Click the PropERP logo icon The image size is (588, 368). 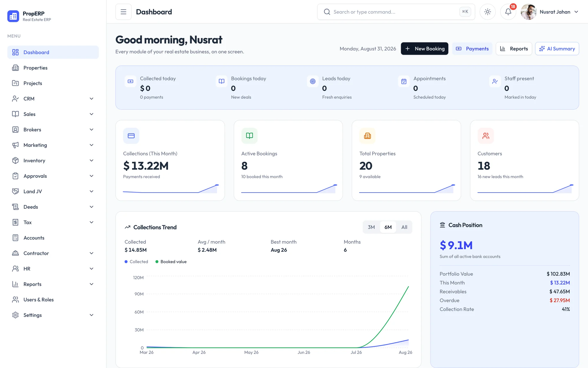[x=13, y=16]
